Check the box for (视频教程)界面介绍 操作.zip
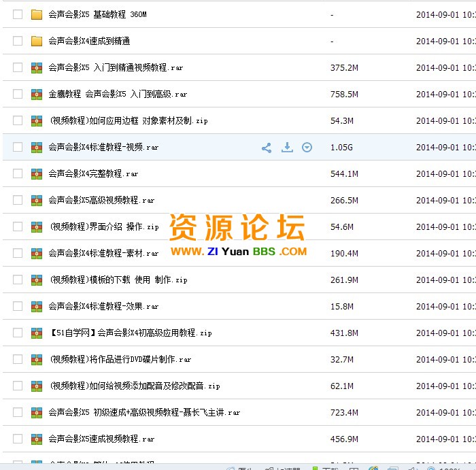 [x=18, y=226]
